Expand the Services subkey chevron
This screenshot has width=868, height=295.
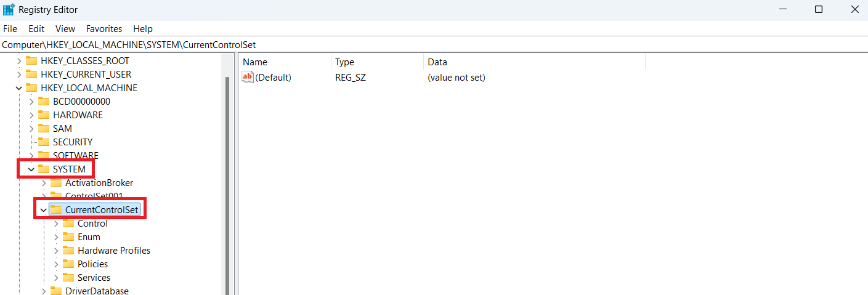(56, 278)
